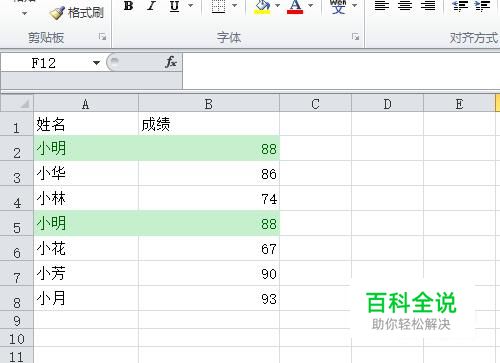Toggle bold formatting
This screenshot has height=363, width=500.
(129, 6)
